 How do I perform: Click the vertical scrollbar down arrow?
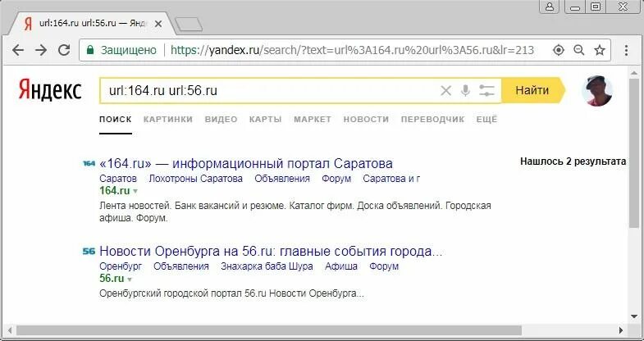coord(634,316)
